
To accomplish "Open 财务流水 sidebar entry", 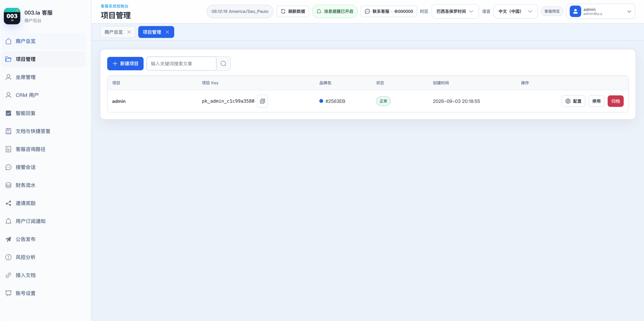I will coord(43,185).
